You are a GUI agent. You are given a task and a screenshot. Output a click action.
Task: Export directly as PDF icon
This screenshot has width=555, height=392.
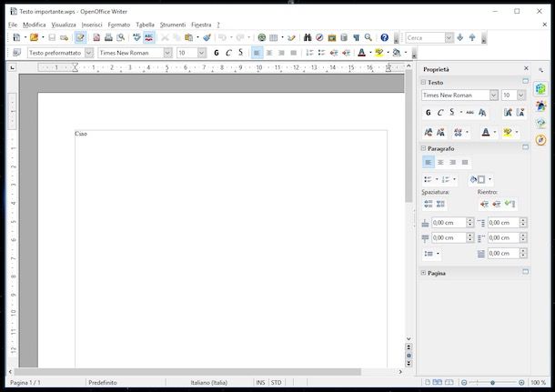(x=96, y=37)
